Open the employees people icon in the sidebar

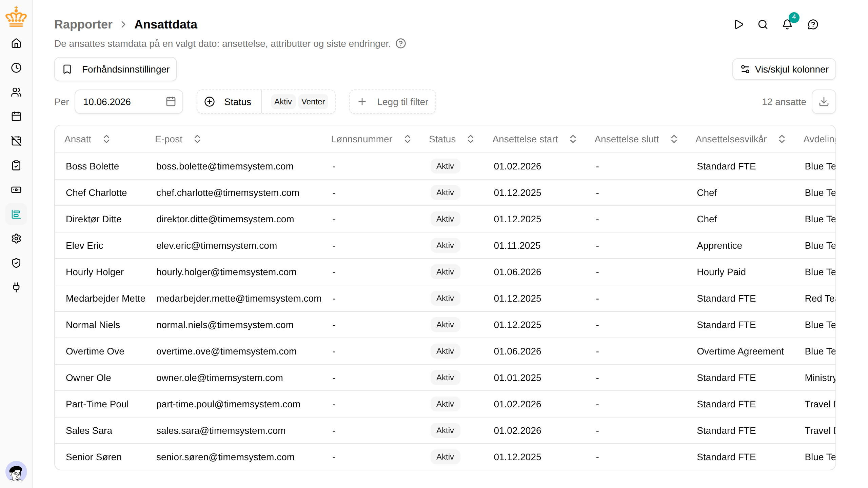point(16,92)
